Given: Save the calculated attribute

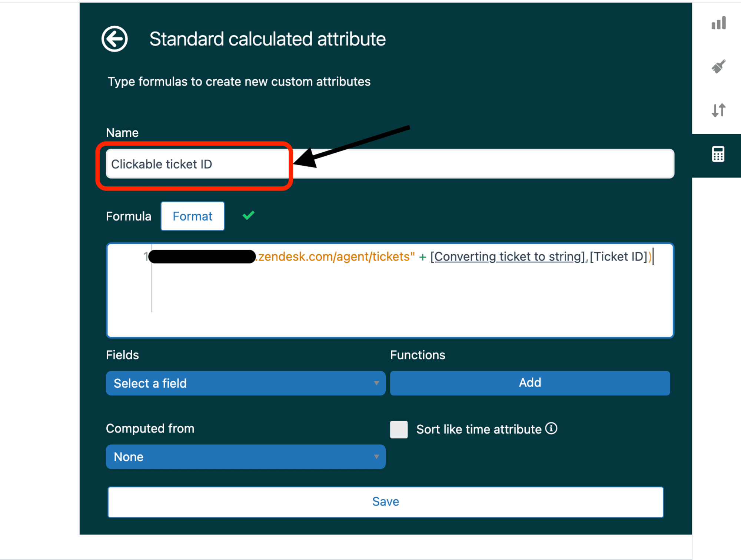Looking at the screenshot, I should click(x=385, y=502).
